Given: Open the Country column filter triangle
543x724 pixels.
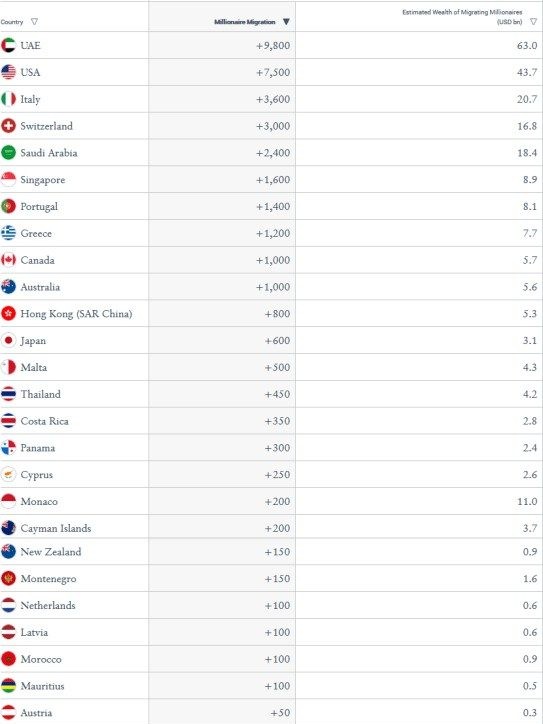Looking at the screenshot, I should (x=34, y=22).
